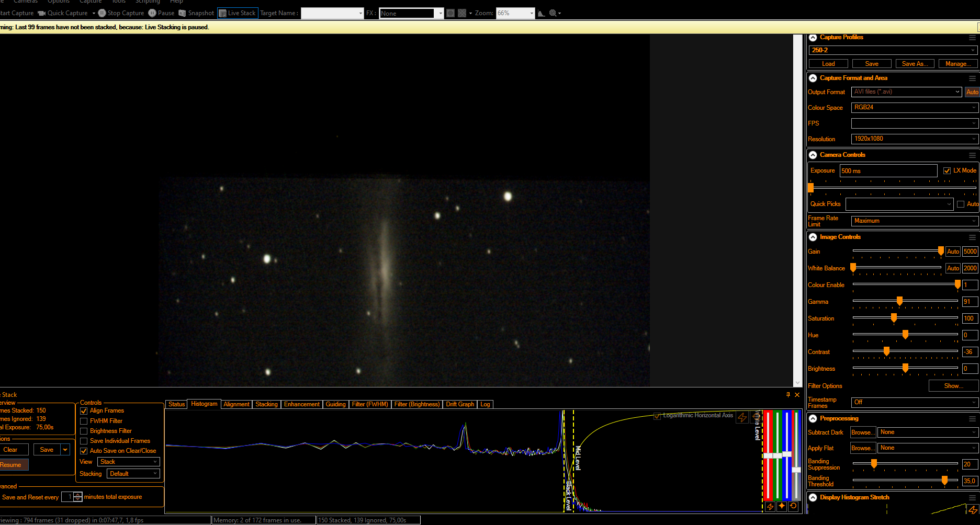Open the Colour Space RGB24 dropdown
The height and width of the screenshot is (525, 980).
[x=915, y=107]
